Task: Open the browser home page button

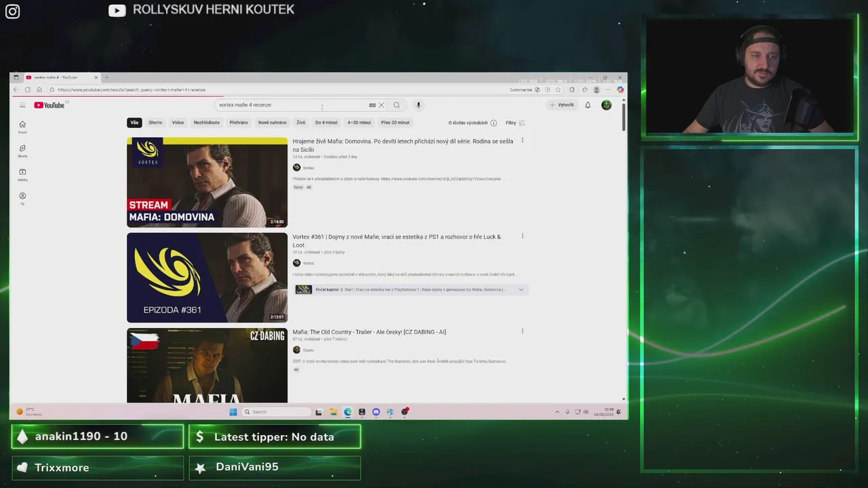Action: coord(39,89)
